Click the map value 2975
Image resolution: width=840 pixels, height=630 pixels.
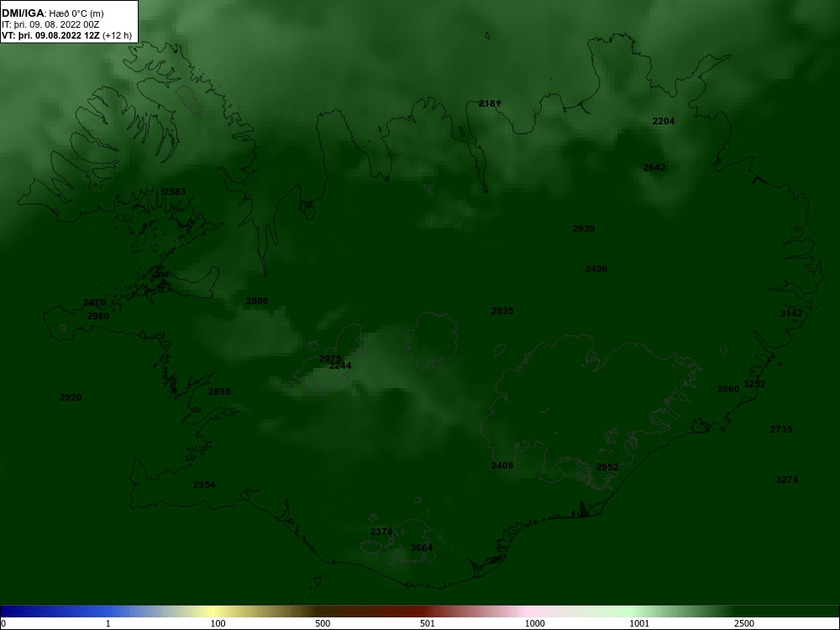[x=330, y=359]
